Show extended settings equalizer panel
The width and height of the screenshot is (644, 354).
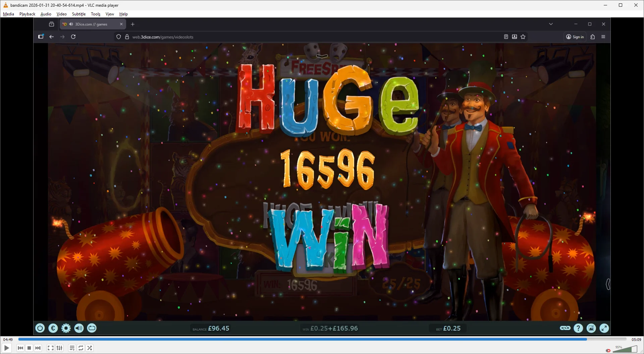click(x=59, y=348)
